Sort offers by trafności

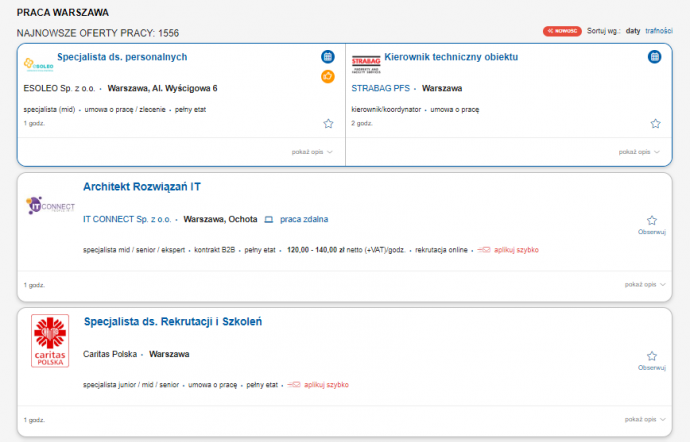[x=658, y=31]
